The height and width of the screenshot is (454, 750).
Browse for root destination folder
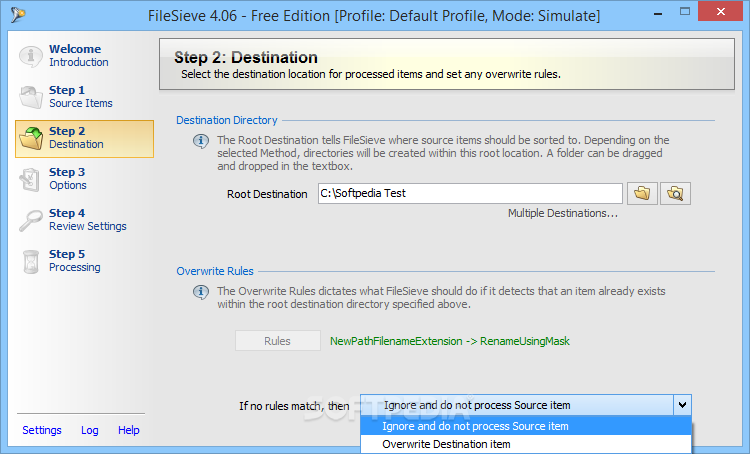(642, 193)
